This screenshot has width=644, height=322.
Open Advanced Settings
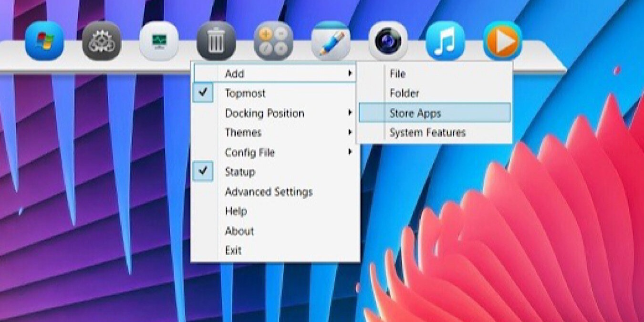tap(269, 192)
